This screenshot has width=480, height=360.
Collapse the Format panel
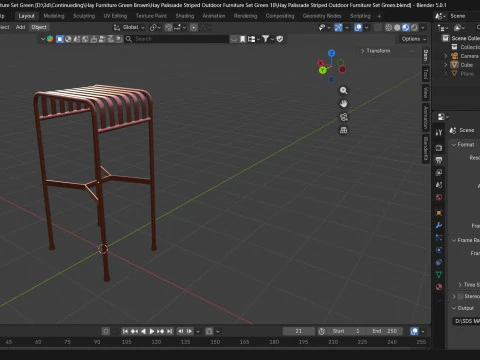tap(464, 145)
